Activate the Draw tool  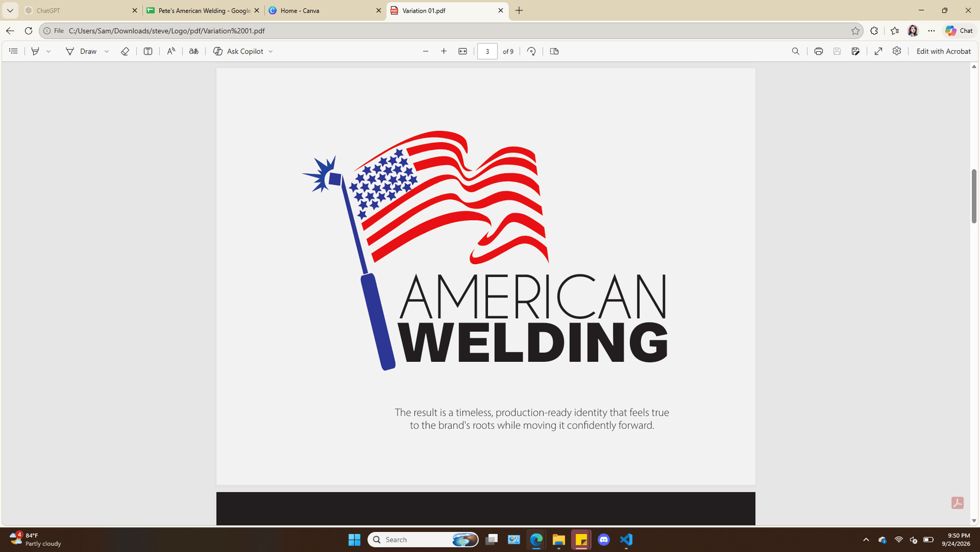81,51
